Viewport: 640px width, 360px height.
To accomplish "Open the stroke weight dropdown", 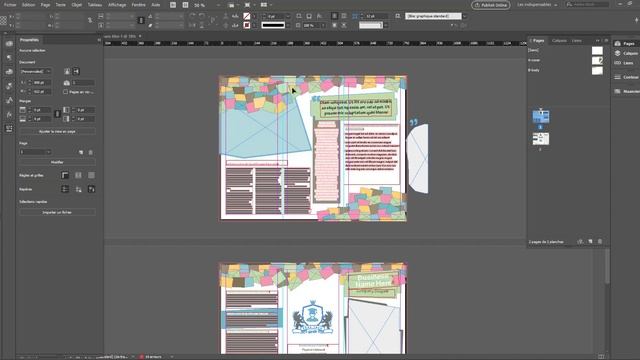I will point(288,16).
